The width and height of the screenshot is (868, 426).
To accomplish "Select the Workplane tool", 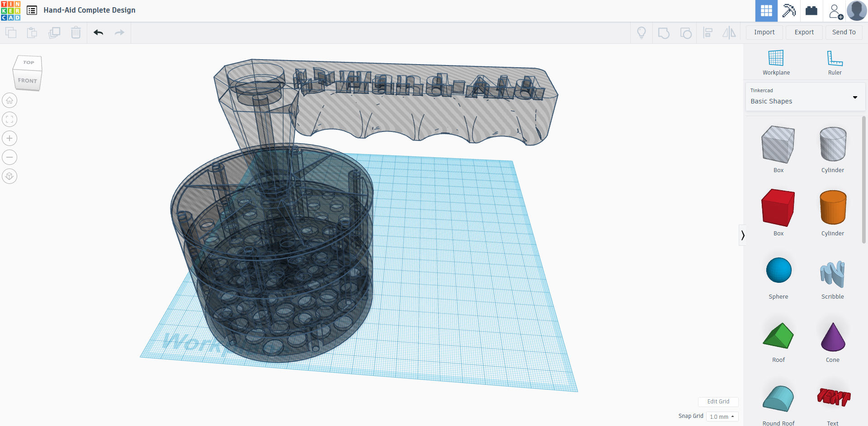I will [x=776, y=62].
